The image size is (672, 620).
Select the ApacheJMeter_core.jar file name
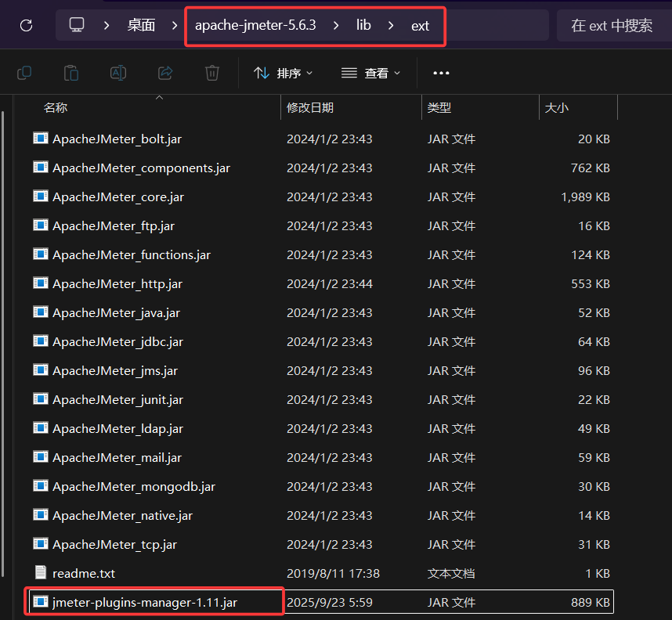click(118, 197)
